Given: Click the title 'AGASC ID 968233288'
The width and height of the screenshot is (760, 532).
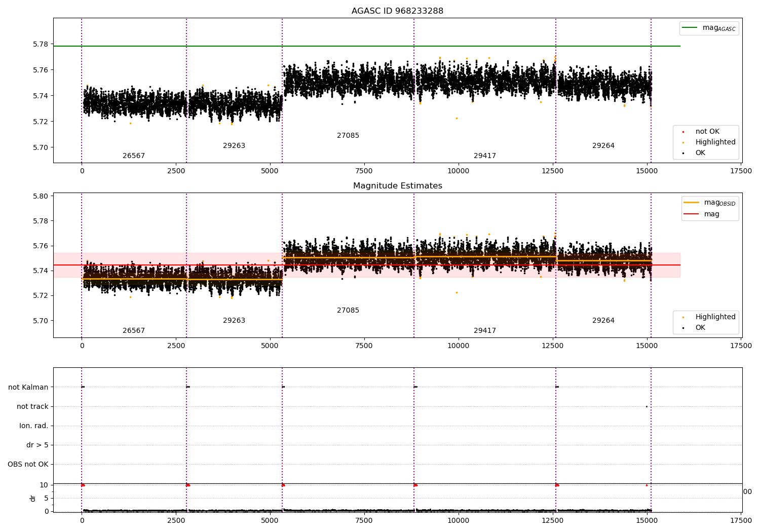Looking at the screenshot, I should (397, 11).
